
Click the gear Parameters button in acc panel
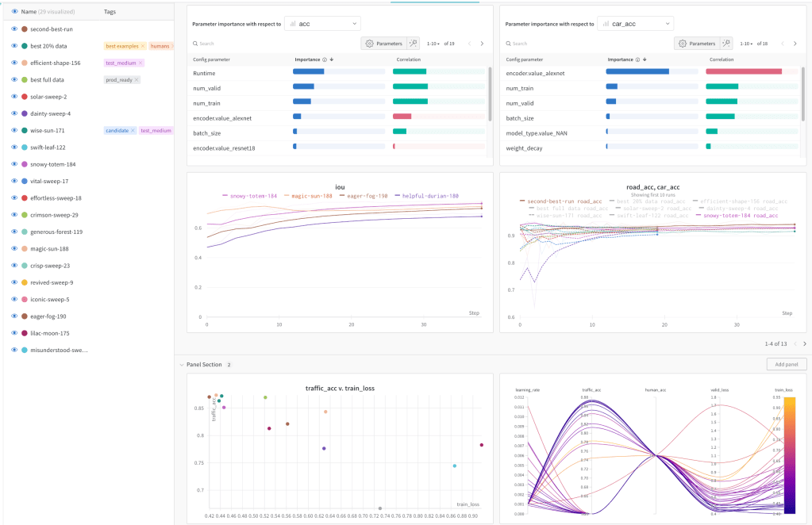383,44
